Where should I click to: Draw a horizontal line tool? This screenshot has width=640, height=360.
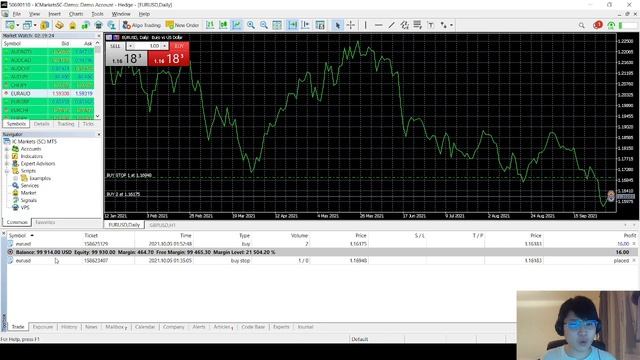378,25
